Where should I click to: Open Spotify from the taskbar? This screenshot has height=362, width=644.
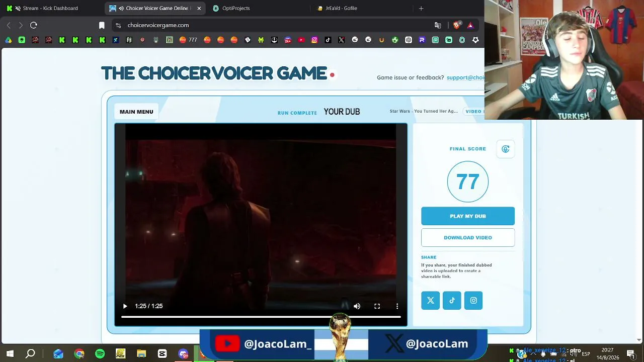[100, 354]
